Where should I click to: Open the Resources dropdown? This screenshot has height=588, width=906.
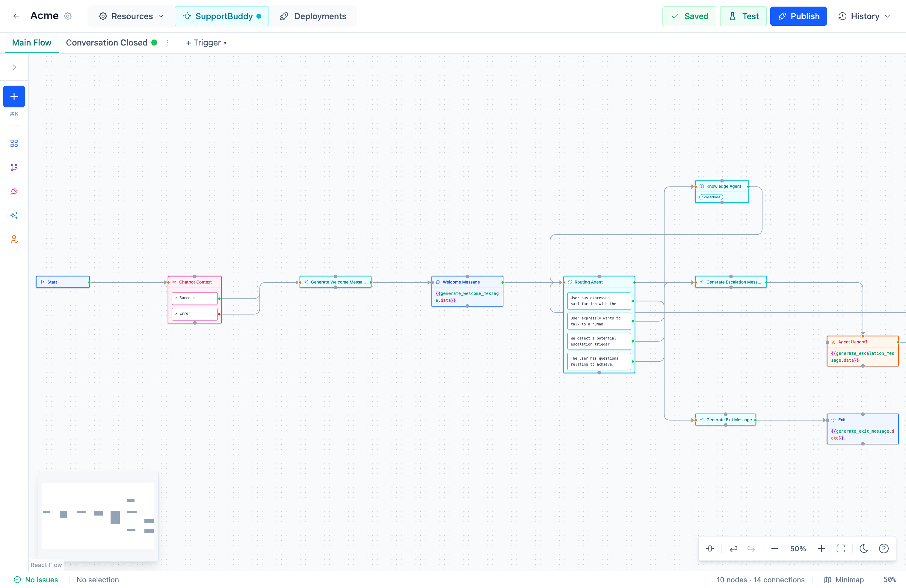(x=131, y=16)
